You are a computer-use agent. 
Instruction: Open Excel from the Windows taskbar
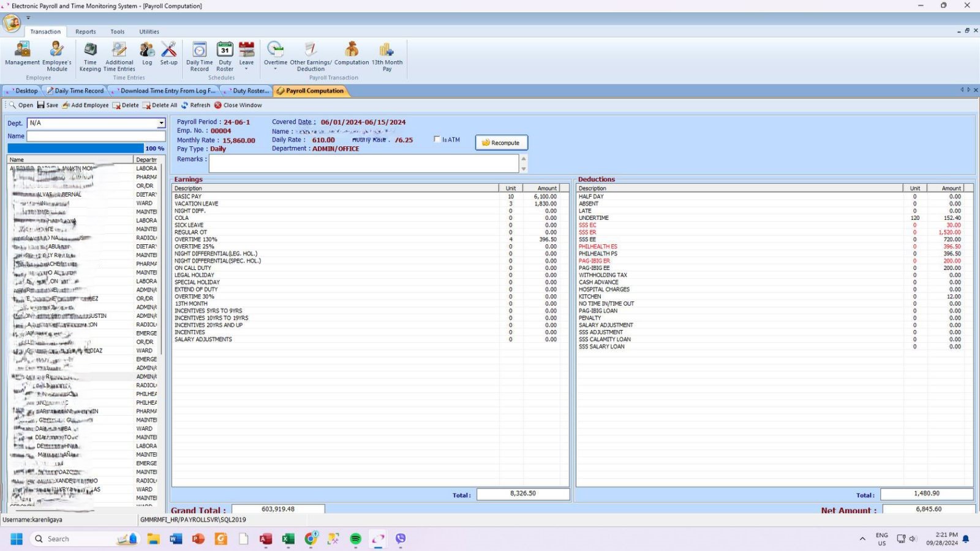(x=288, y=539)
